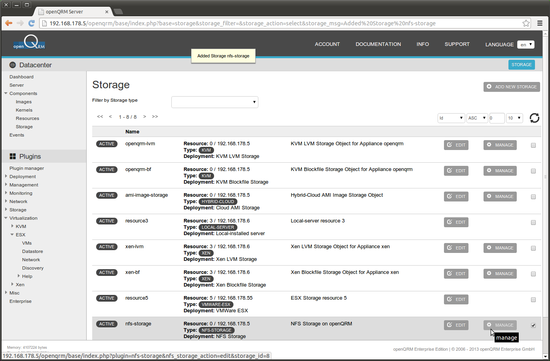Click the blue STORAGE tab
The image size is (550, 361).
(x=521, y=65)
